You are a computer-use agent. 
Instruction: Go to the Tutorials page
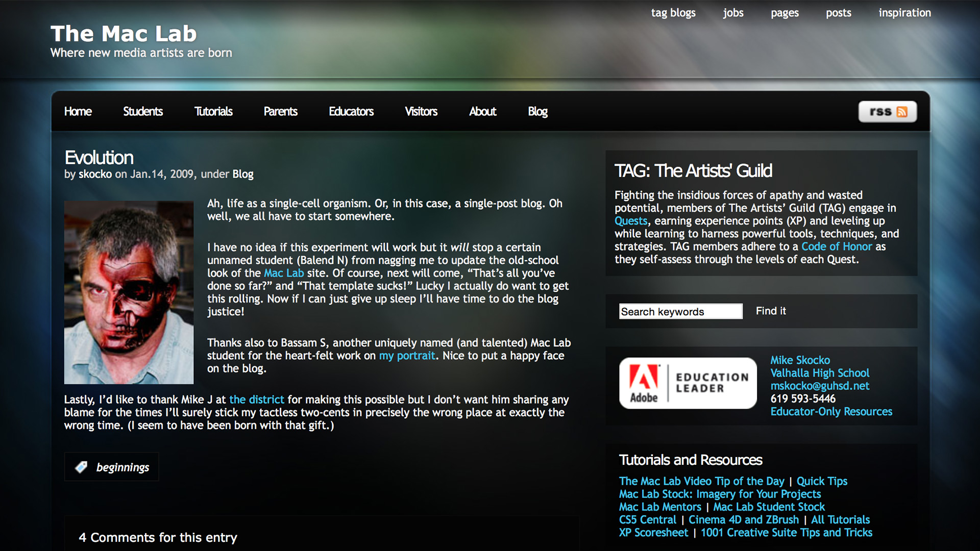click(x=213, y=112)
